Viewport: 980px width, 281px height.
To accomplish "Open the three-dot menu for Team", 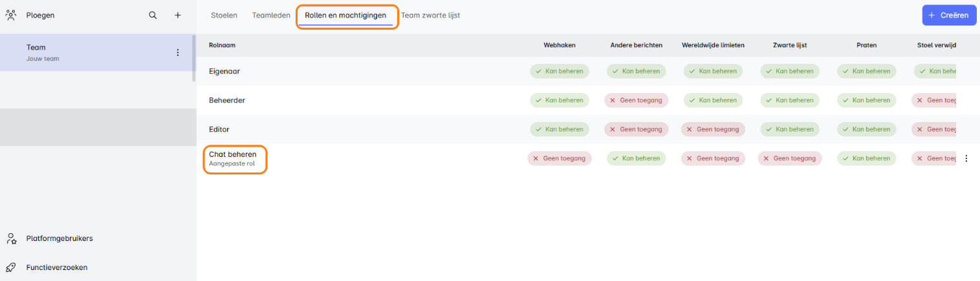I will click(178, 52).
